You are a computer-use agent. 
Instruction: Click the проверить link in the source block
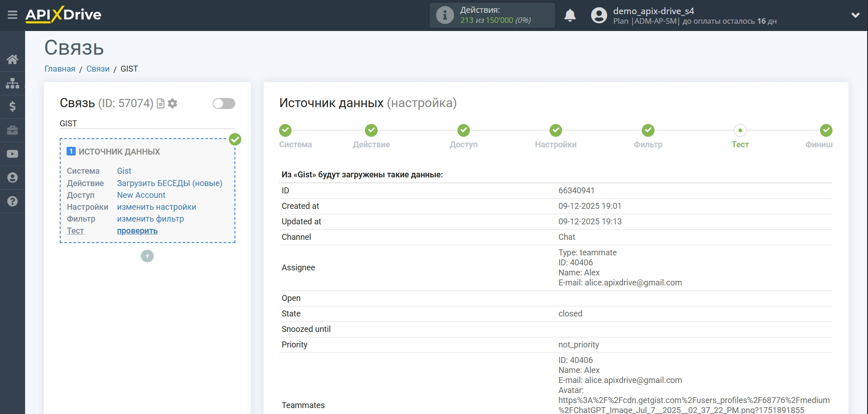[137, 231]
